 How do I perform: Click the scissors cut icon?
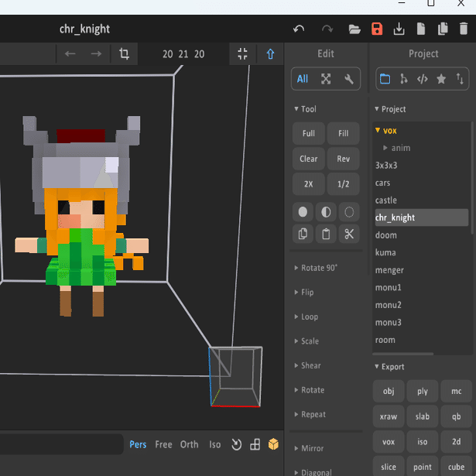point(349,234)
